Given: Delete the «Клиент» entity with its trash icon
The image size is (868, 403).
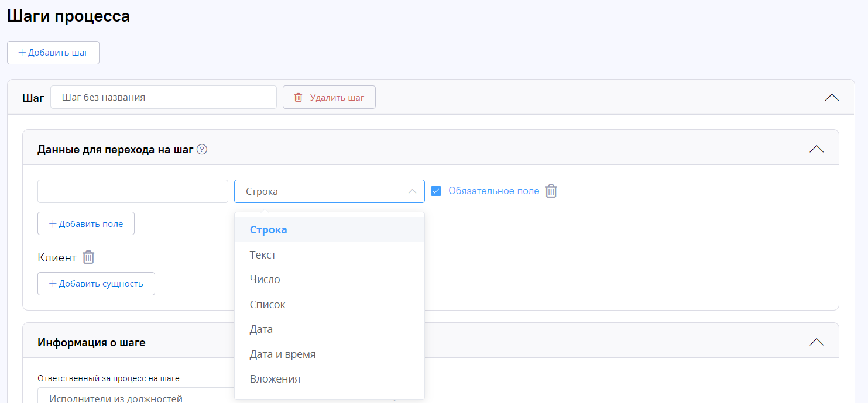Looking at the screenshot, I should [x=88, y=257].
